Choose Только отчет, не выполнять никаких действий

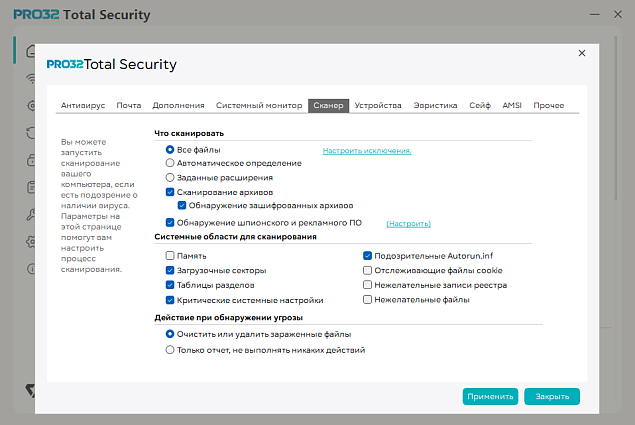coord(170,350)
